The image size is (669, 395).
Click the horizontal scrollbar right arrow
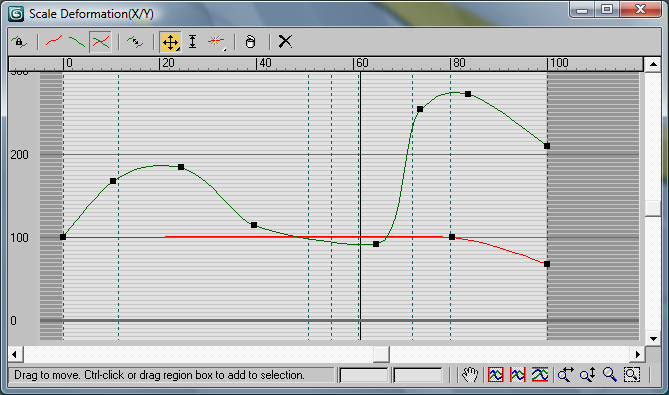[637, 354]
